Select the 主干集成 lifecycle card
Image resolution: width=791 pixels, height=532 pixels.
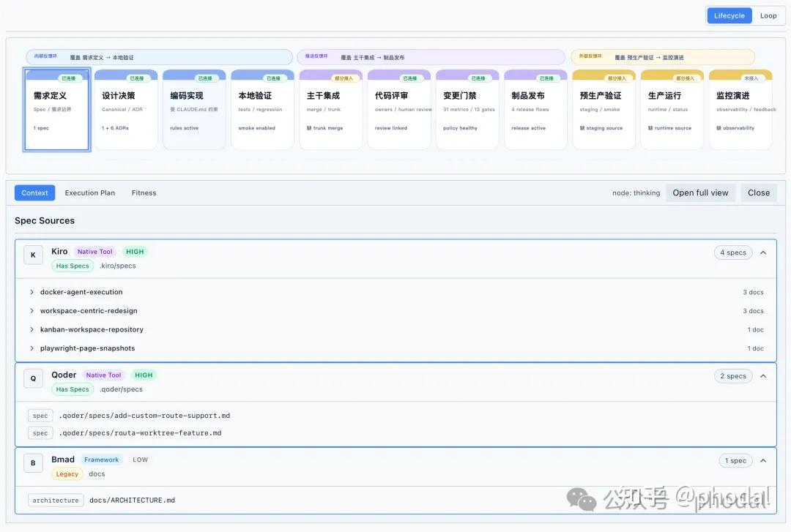(x=331, y=110)
